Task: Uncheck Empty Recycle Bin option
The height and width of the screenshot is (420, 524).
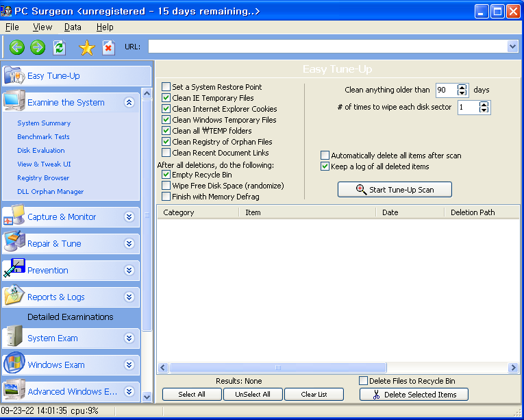Action: click(x=166, y=175)
